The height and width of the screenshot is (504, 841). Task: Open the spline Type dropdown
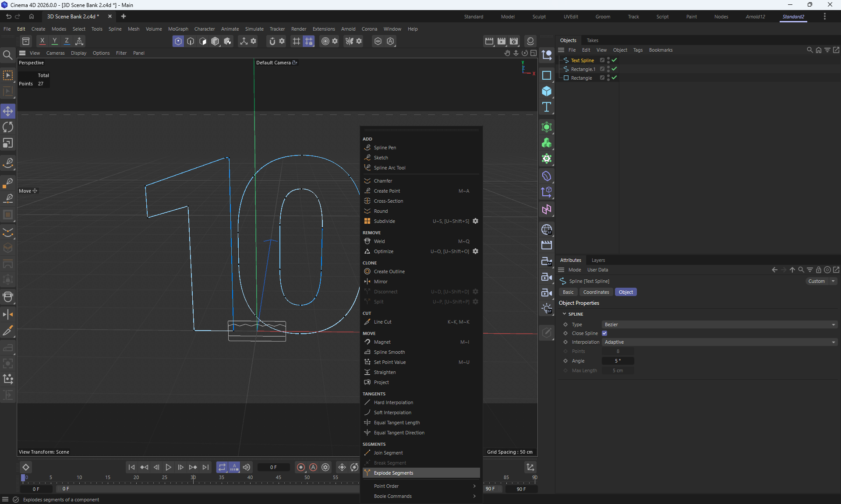coord(719,324)
